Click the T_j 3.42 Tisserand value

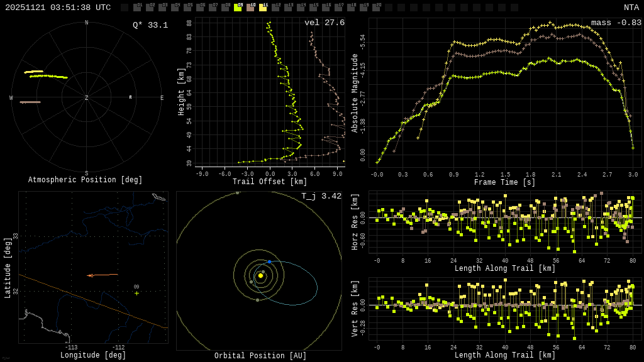(321, 196)
